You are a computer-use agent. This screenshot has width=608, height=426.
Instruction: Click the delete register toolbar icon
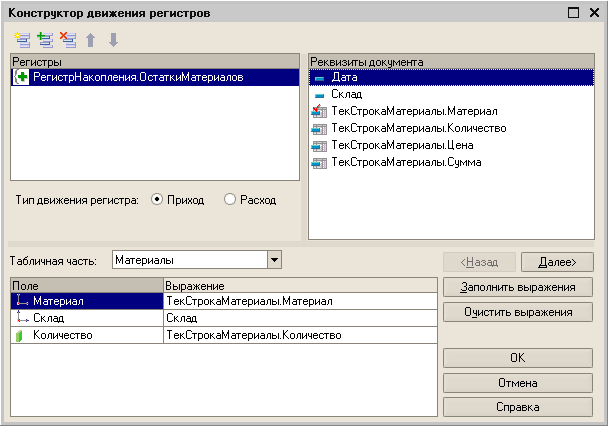click(68, 40)
